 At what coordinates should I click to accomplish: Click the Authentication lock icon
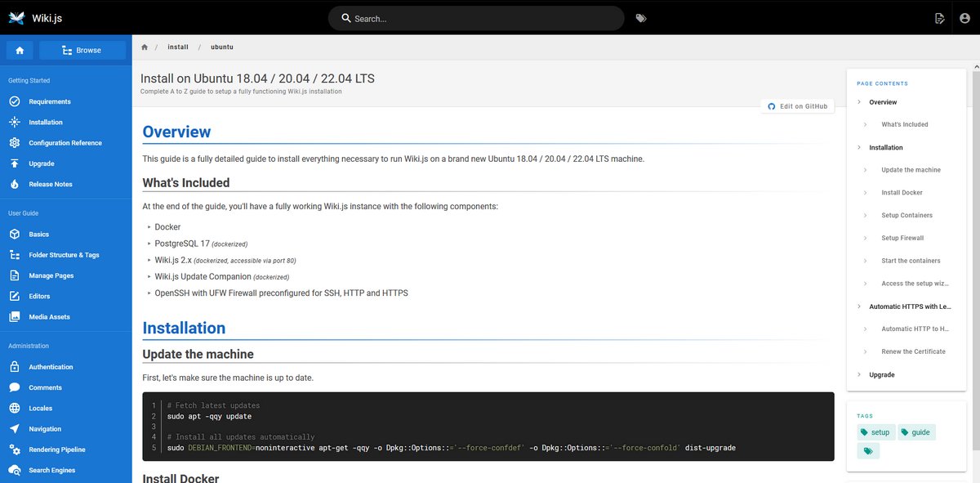tap(14, 367)
